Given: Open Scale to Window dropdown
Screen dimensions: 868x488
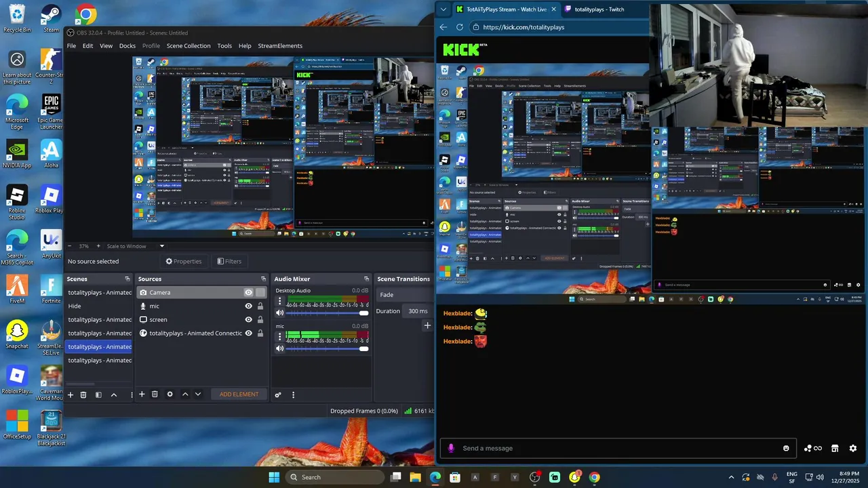Looking at the screenshot, I should [x=136, y=246].
